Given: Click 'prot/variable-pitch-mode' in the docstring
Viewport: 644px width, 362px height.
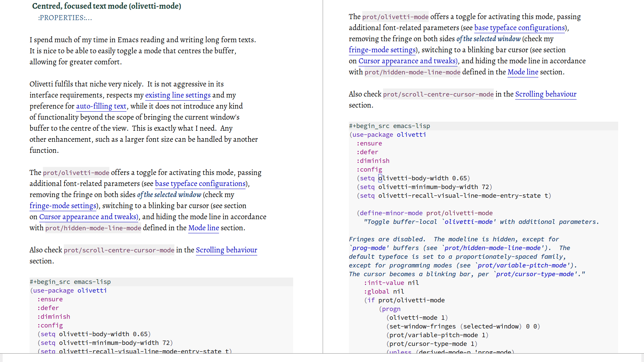Looking at the screenshot, I should [522, 265].
